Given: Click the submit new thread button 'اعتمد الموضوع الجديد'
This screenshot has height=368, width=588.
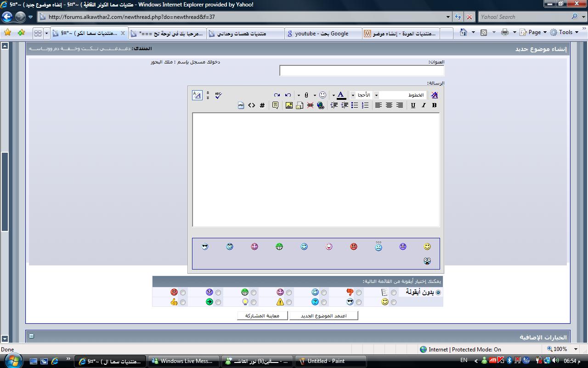Looking at the screenshot, I should coord(324,316).
